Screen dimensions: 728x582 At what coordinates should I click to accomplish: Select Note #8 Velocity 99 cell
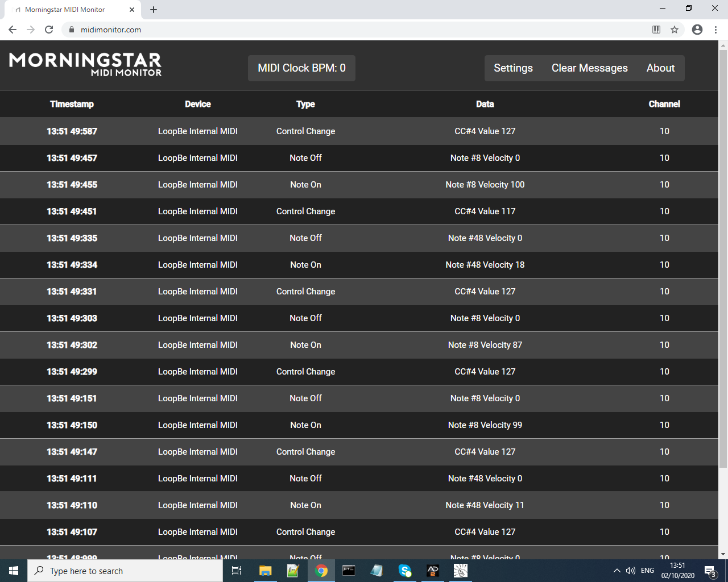(x=485, y=425)
